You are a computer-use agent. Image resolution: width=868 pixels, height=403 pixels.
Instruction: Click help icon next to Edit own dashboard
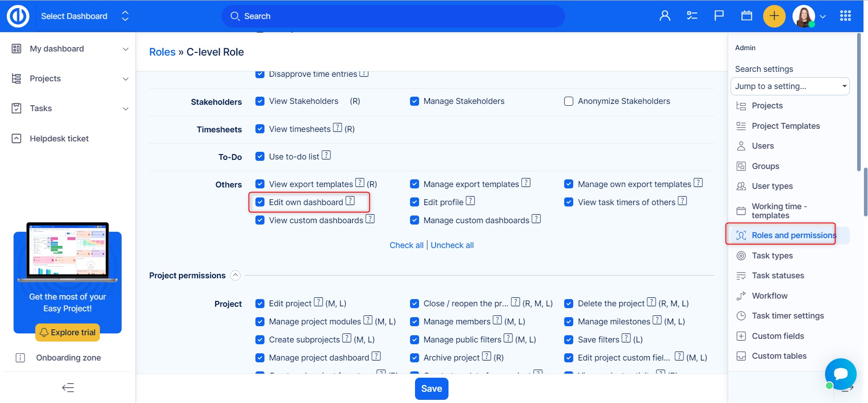pos(350,201)
